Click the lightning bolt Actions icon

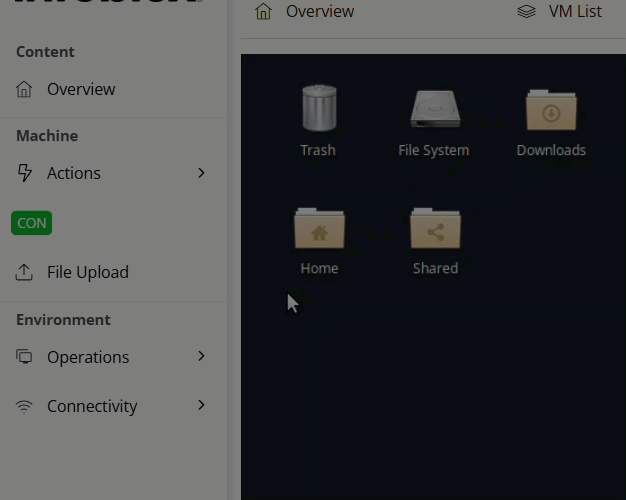pyautogui.click(x=24, y=173)
